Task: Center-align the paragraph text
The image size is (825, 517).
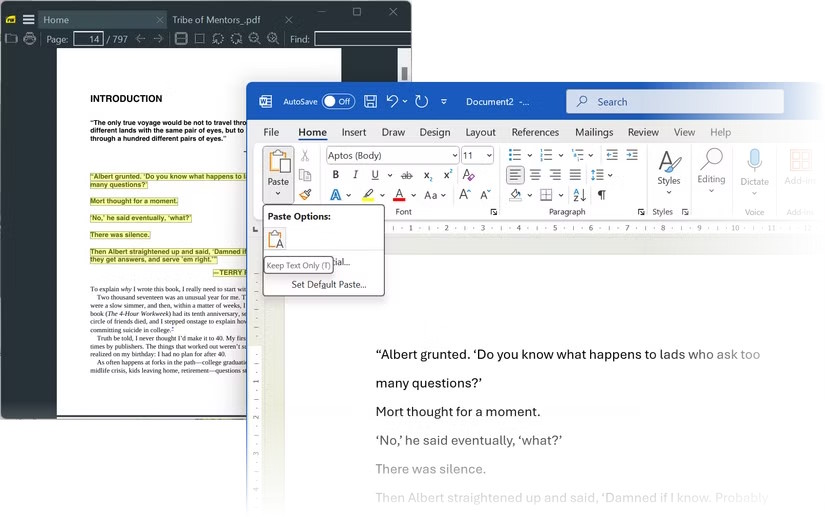Action: tap(535, 175)
